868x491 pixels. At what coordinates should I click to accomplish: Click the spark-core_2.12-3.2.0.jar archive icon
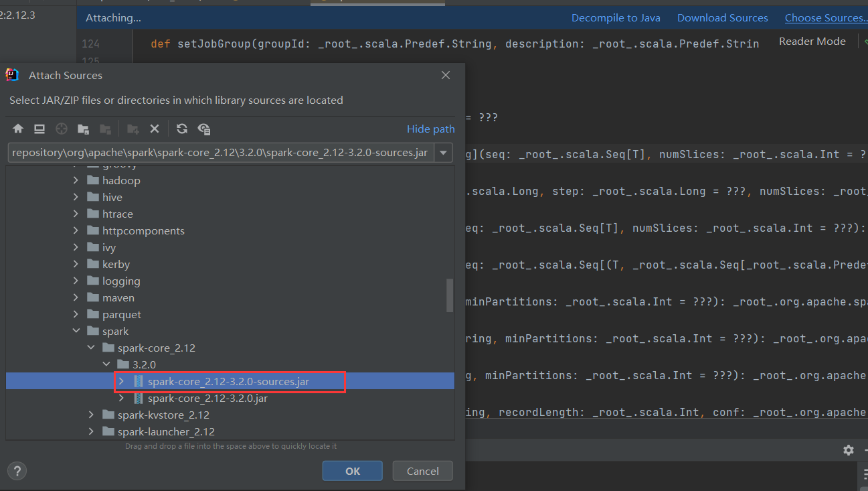(139, 398)
